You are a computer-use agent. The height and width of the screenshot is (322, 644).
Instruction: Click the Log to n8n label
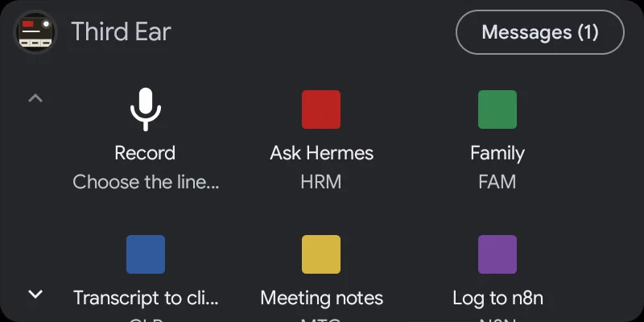[x=497, y=298]
